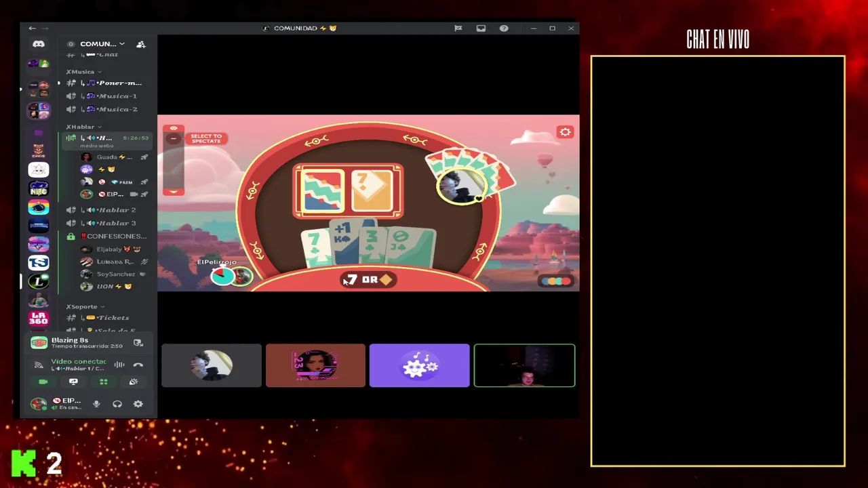The height and width of the screenshot is (488, 868).
Task: Click the ElPelirrojo player turn timer
Action: 223,276
